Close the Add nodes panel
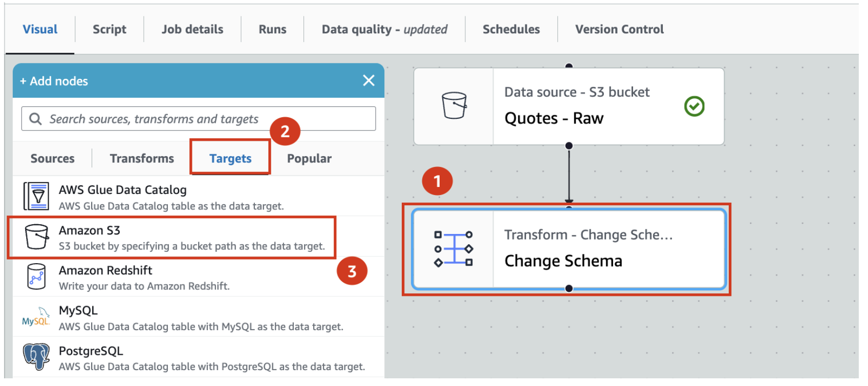The height and width of the screenshot is (386, 868). [368, 81]
